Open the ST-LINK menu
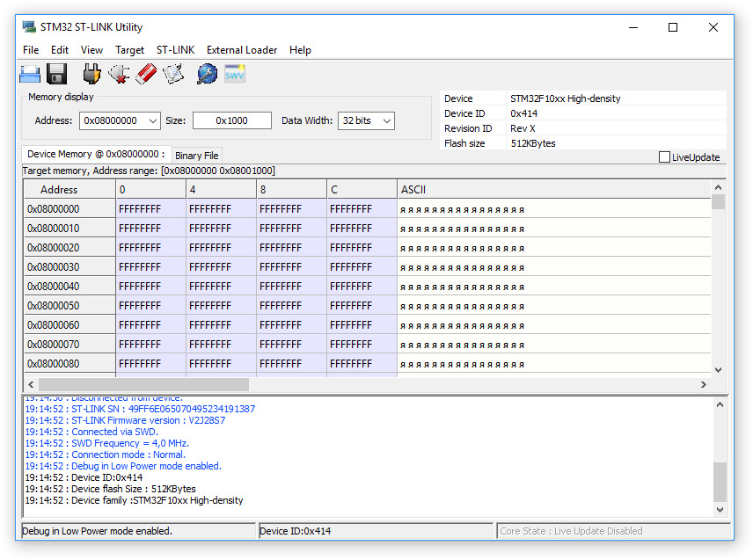Viewport: 753px width, 560px height. (x=175, y=50)
